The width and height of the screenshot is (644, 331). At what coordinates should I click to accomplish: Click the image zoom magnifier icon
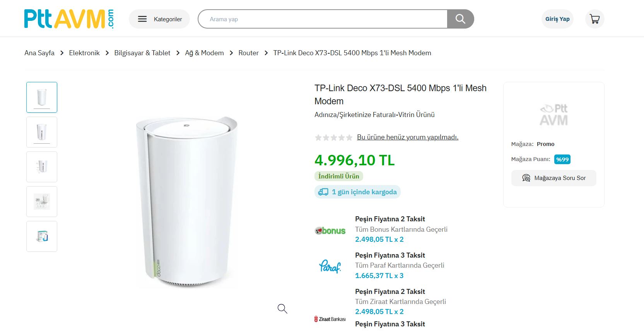pyautogui.click(x=282, y=309)
